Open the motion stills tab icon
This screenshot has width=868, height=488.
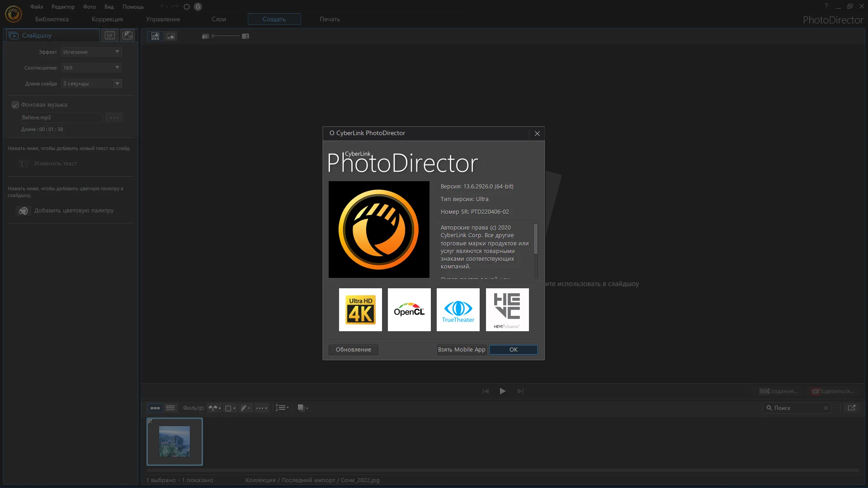tap(128, 35)
